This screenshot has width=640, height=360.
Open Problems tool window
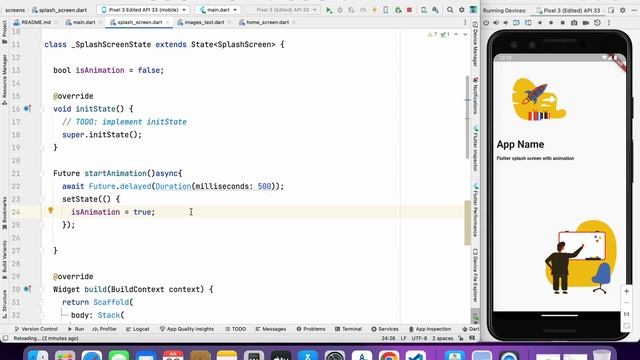tap(311, 329)
